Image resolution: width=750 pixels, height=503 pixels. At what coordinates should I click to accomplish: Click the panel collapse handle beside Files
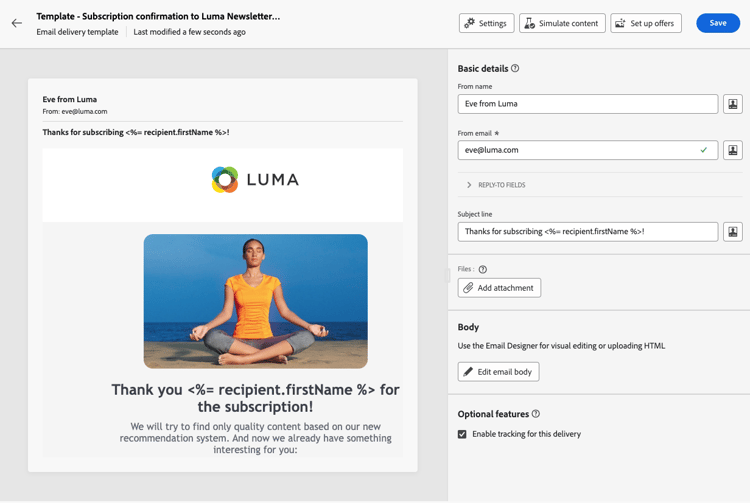tap(447, 275)
